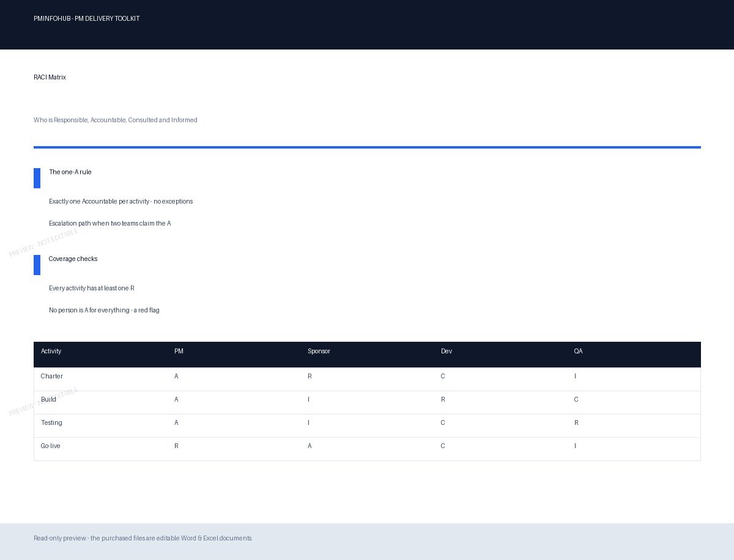Click the "A" under PM in Testing row
Screen dimensions: 734x560
176,423
